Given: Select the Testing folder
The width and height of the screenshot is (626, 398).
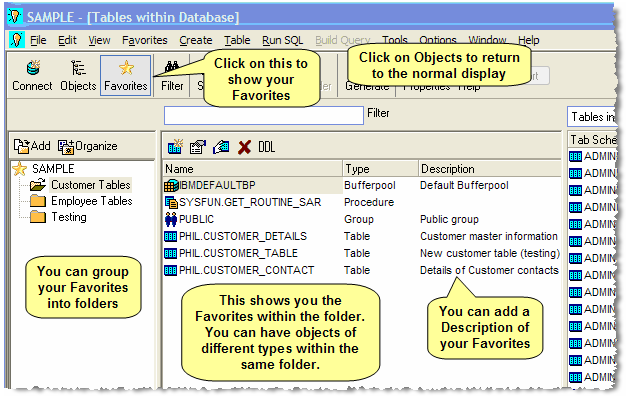Looking at the screenshot, I should [x=69, y=217].
